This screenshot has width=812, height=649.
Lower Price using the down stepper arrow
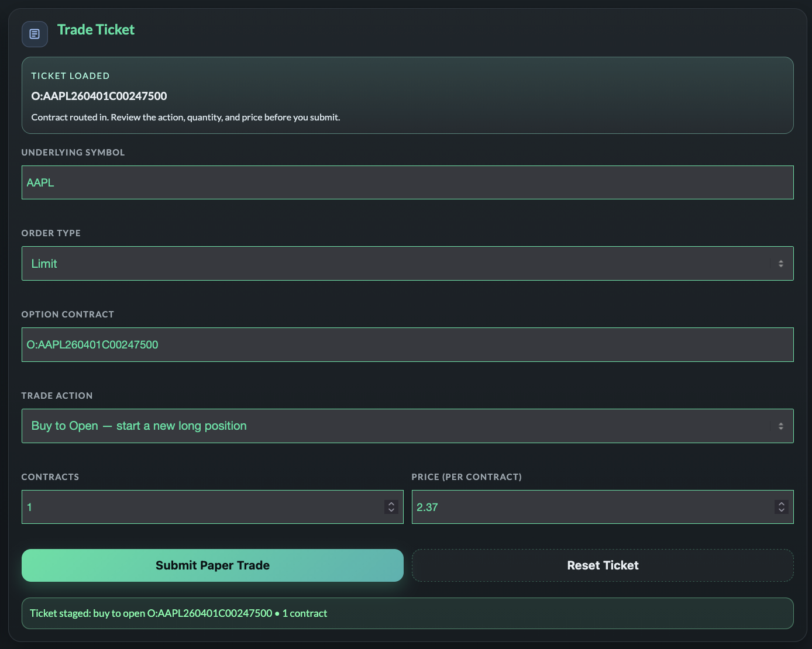(781, 510)
